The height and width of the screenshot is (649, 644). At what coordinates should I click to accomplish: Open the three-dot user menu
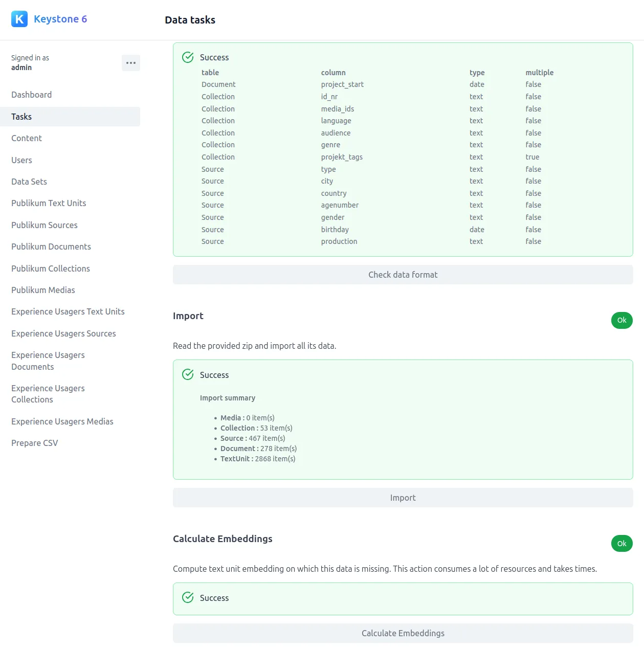[x=131, y=63]
